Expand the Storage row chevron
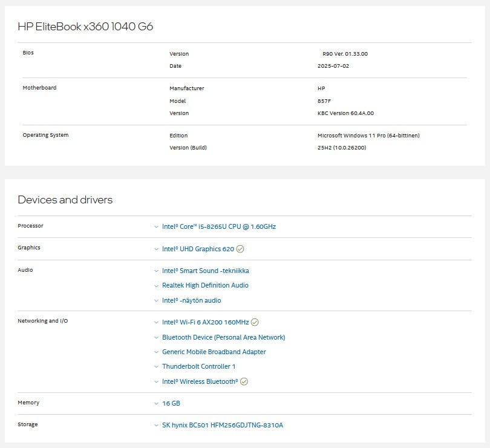 (x=156, y=426)
